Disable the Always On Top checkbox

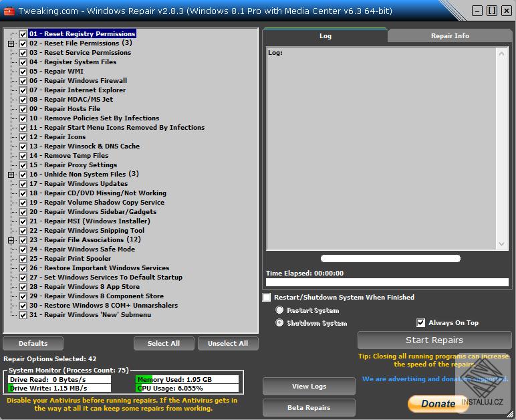click(420, 322)
